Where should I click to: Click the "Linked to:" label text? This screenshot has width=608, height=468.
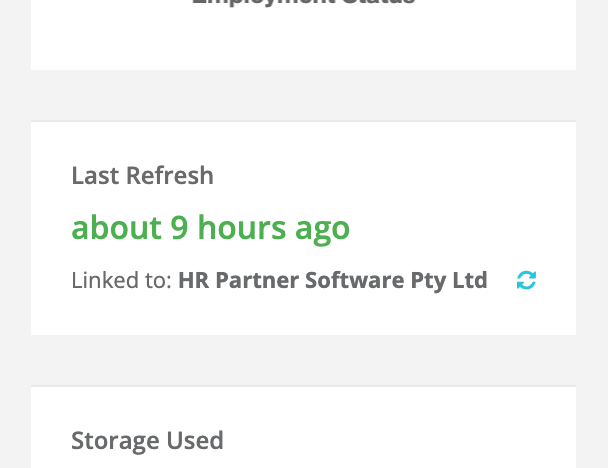[121, 280]
